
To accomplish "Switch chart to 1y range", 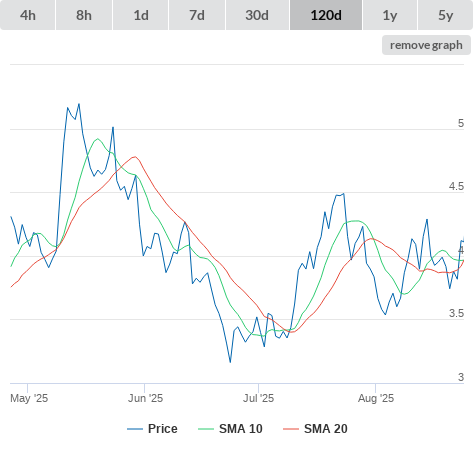I will click(x=390, y=15).
